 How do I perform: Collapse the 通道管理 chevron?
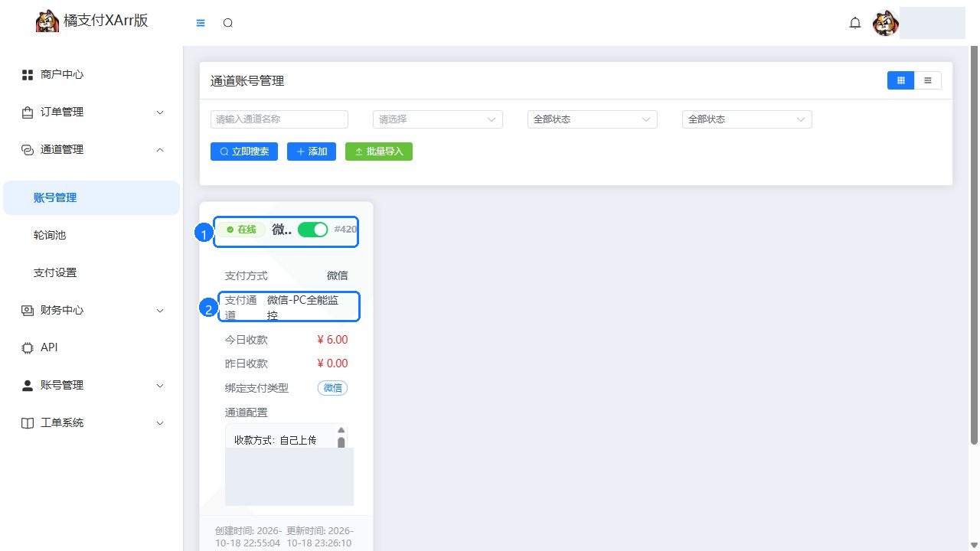(160, 150)
